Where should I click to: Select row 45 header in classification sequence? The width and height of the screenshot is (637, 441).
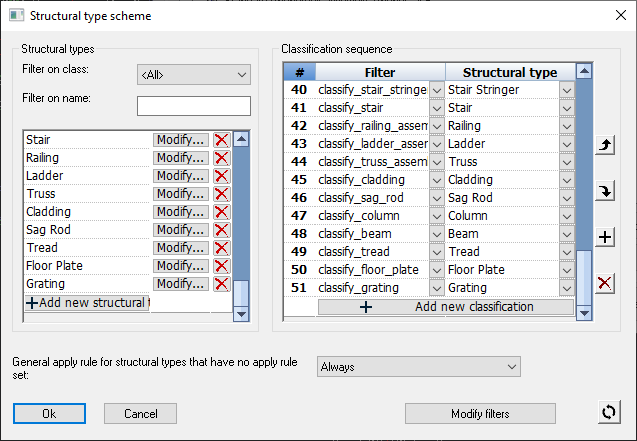pyautogui.click(x=298, y=180)
